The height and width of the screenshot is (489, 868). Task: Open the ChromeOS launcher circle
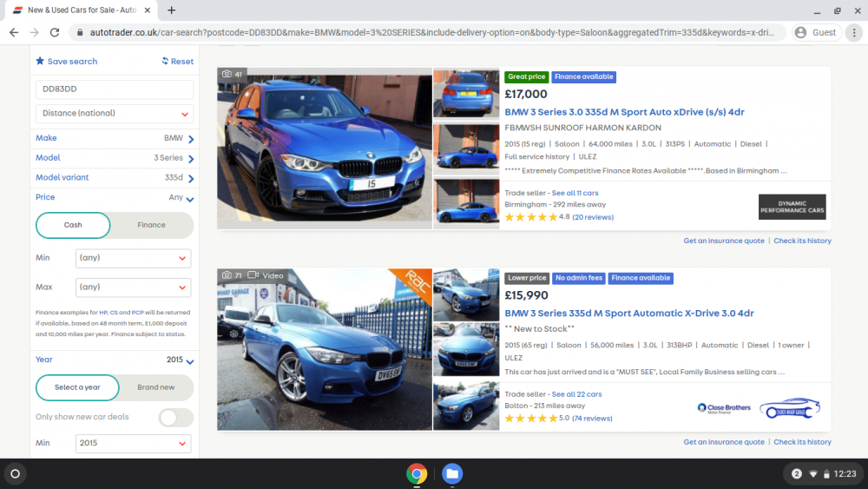coord(16,474)
